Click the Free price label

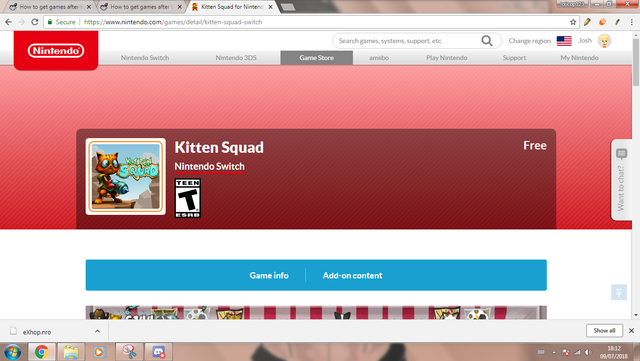(x=535, y=145)
